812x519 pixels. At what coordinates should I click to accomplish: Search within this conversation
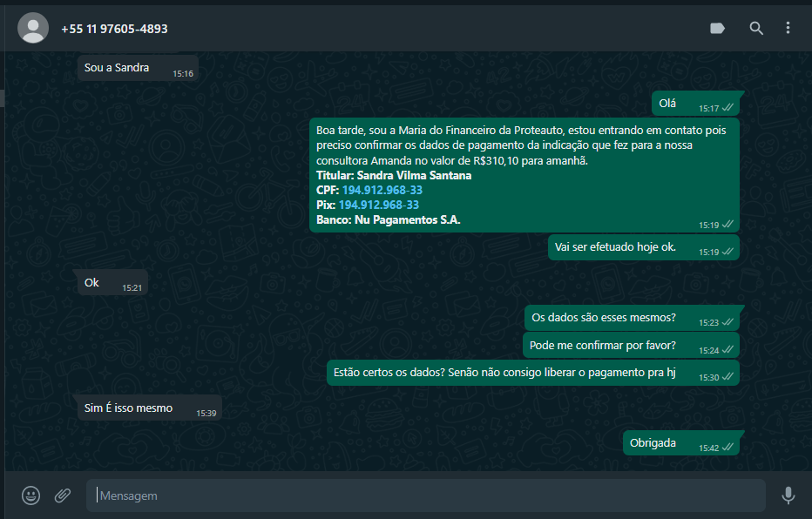point(756,29)
